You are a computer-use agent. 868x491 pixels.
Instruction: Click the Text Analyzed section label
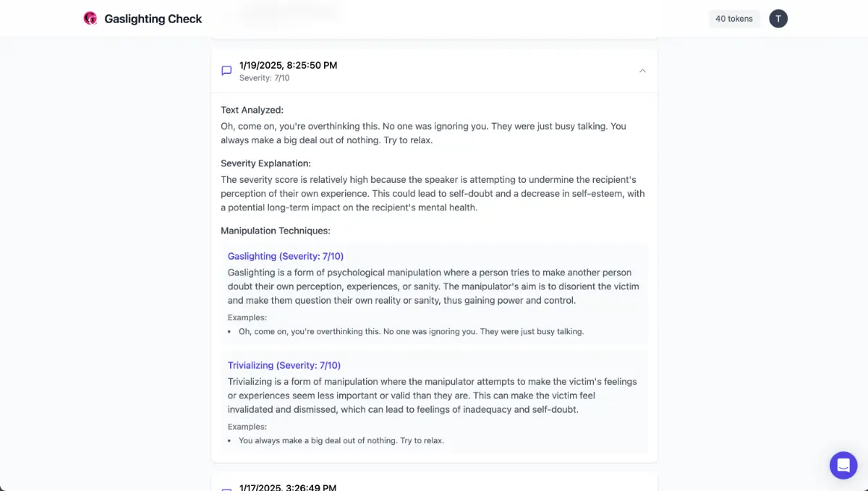252,109
